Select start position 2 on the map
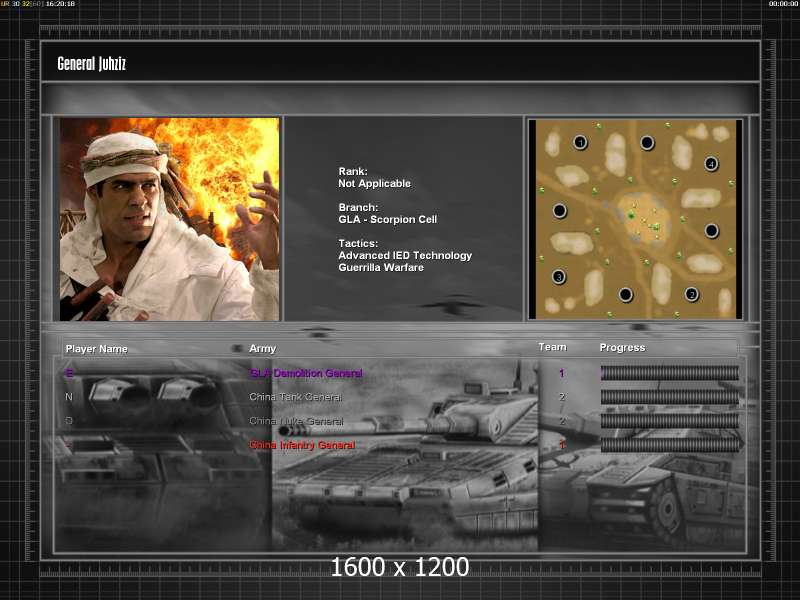Viewport: 800px width, 600px height. (x=692, y=294)
